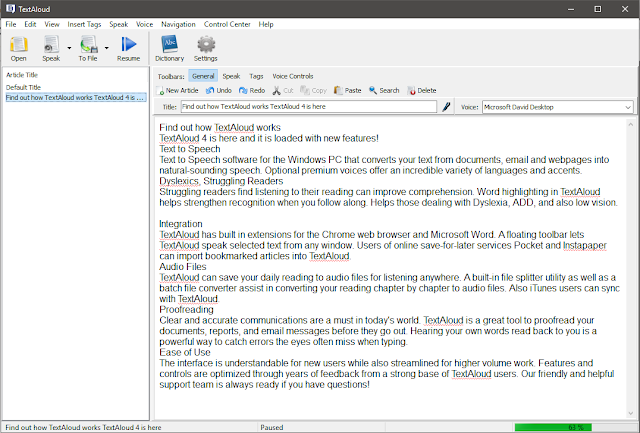The width and height of the screenshot is (640, 433).
Task: Click the 'Audio Files' heading line
Action: tap(182, 266)
